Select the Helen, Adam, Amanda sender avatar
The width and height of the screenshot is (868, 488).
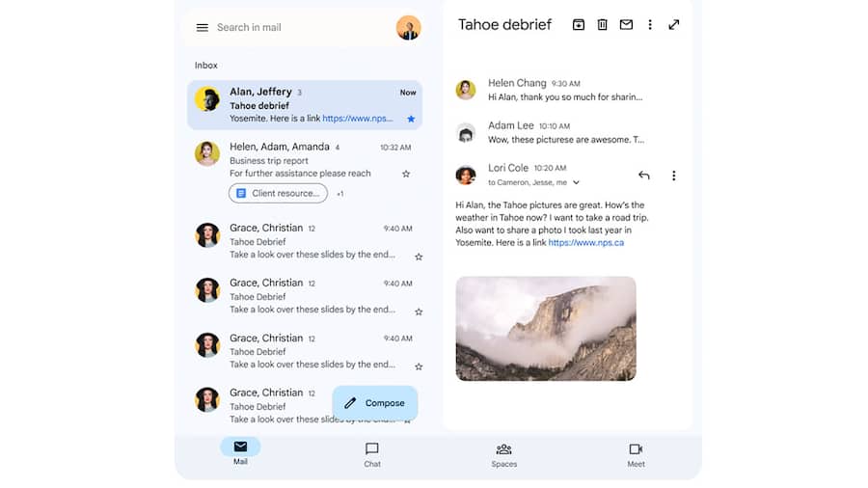coord(207,153)
